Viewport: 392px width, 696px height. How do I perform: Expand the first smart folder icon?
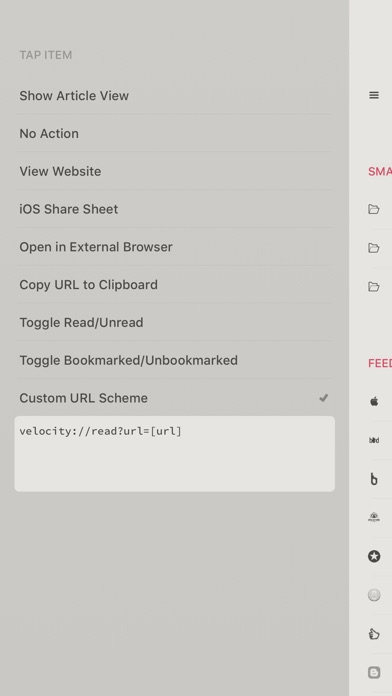[x=374, y=209]
